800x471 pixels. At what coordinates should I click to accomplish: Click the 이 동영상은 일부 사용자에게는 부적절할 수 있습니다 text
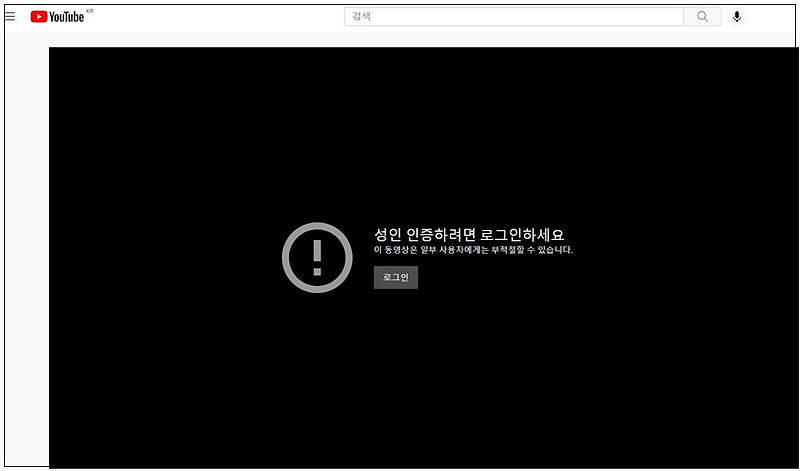[x=473, y=250]
